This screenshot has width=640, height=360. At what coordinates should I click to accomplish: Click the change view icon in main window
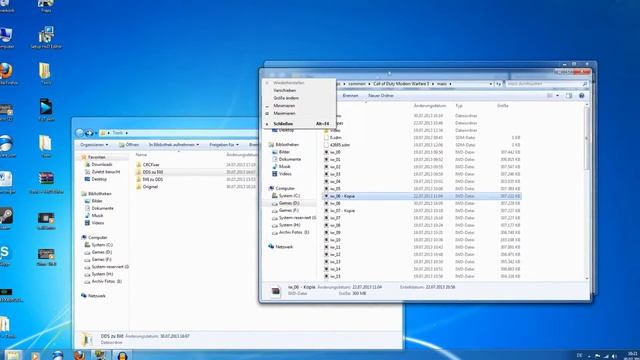(550, 96)
